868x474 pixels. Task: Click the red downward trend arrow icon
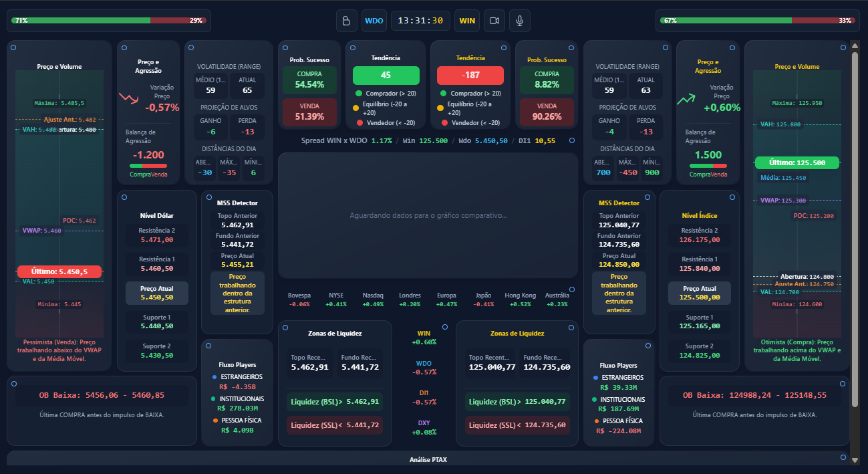[127, 98]
